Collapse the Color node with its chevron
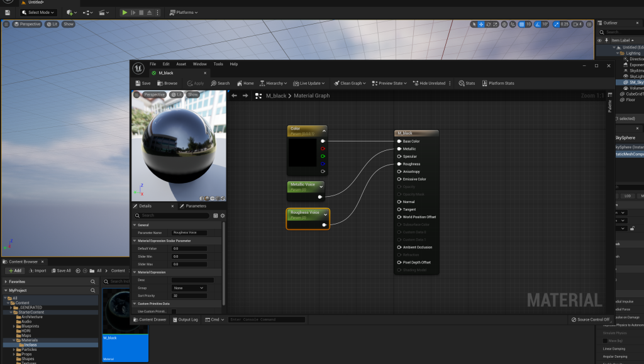This screenshot has width=644, height=364. pos(324,131)
